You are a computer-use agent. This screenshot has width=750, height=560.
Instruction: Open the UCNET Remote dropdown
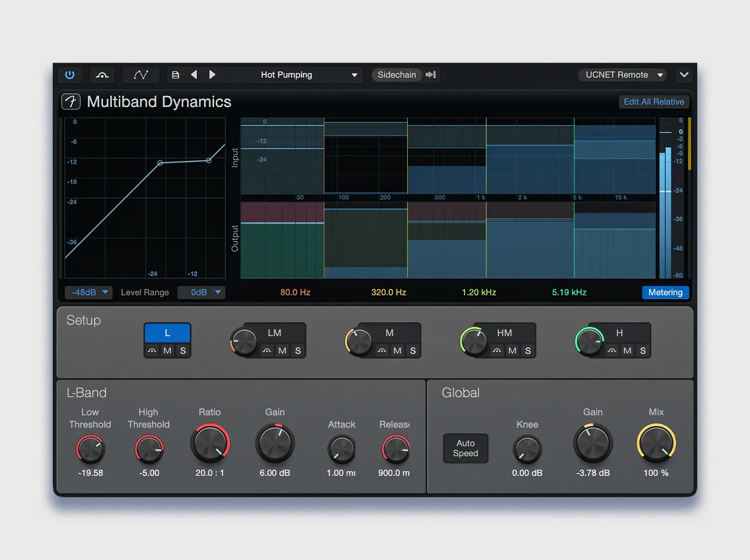(622, 74)
